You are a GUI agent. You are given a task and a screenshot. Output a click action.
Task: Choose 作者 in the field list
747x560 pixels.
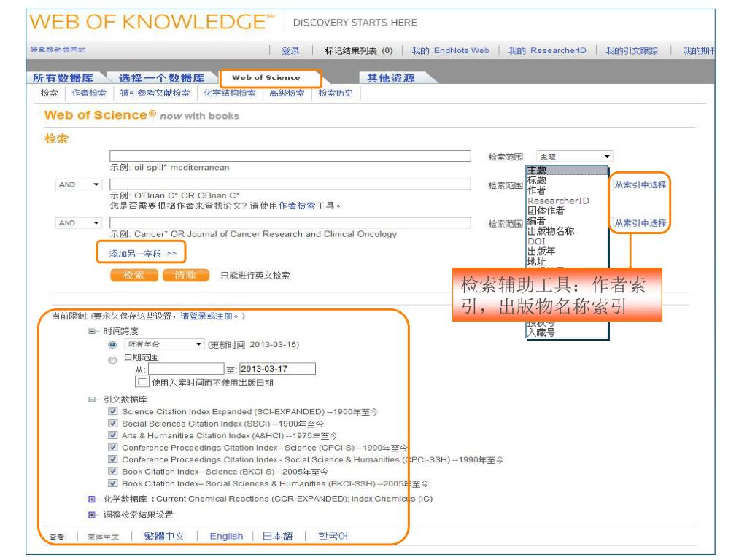point(536,190)
